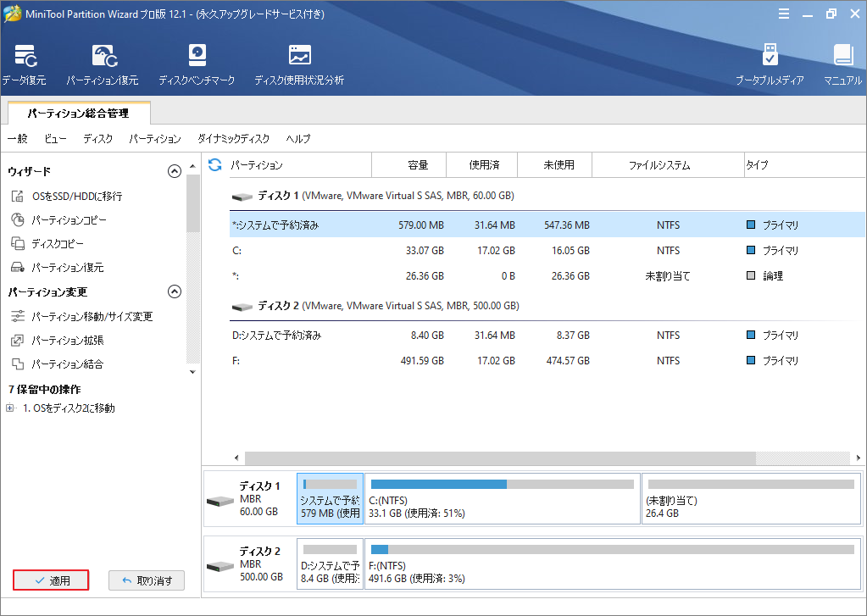The height and width of the screenshot is (616, 867).
Task: Select ディスク 1 header row in list
Action: coord(373,196)
